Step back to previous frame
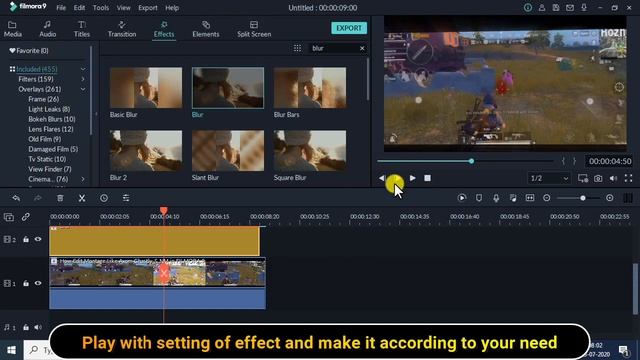 point(382,178)
